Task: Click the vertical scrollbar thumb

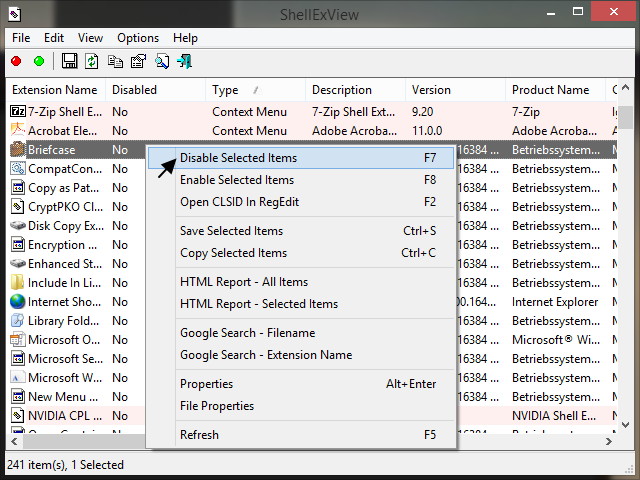Action: point(625,117)
